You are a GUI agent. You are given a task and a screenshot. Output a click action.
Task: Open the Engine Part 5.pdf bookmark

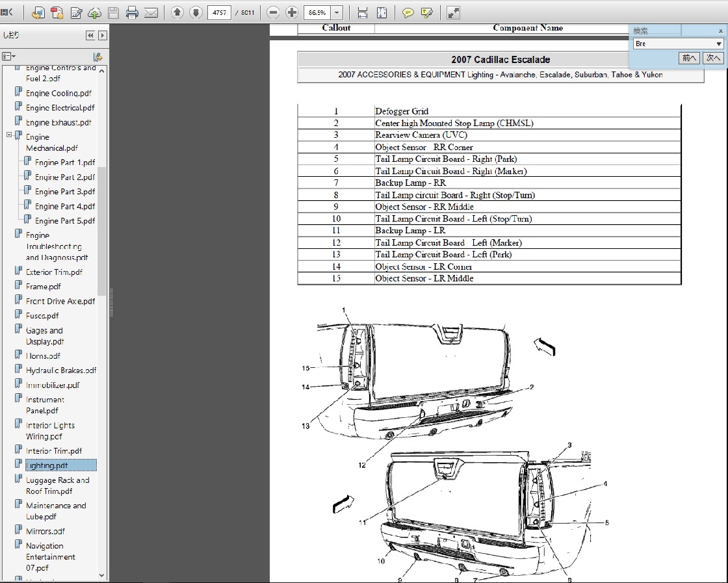(x=65, y=221)
